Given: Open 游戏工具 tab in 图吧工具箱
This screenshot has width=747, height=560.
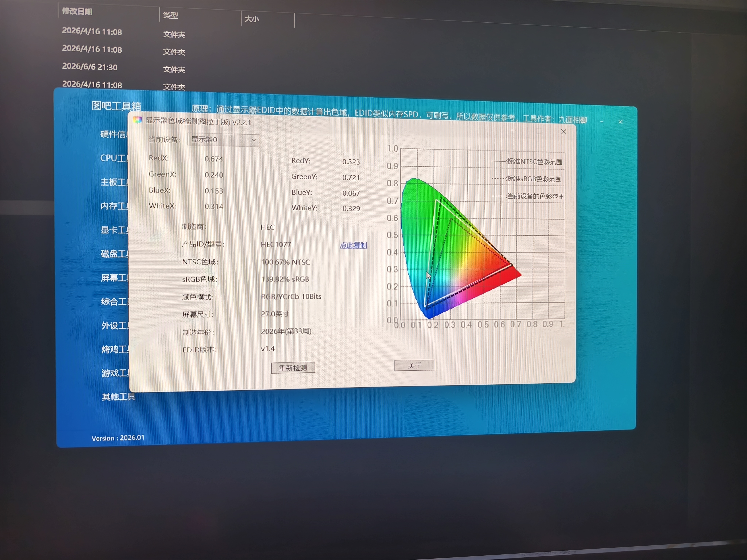Looking at the screenshot, I should click(116, 373).
